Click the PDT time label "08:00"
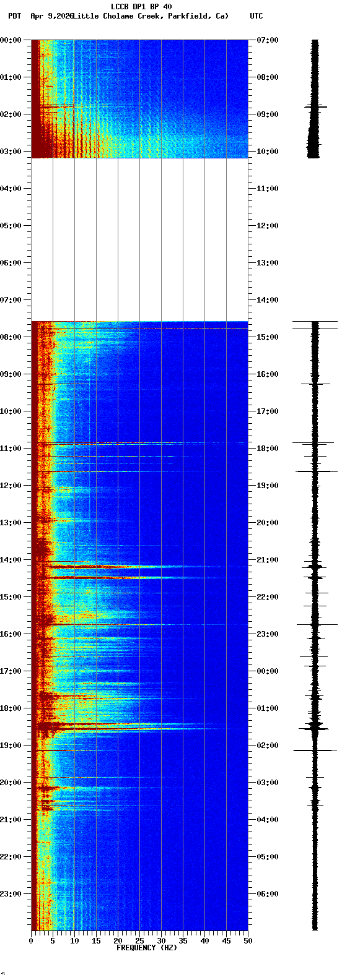Screen dimensions: 342x980 pos(10,337)
